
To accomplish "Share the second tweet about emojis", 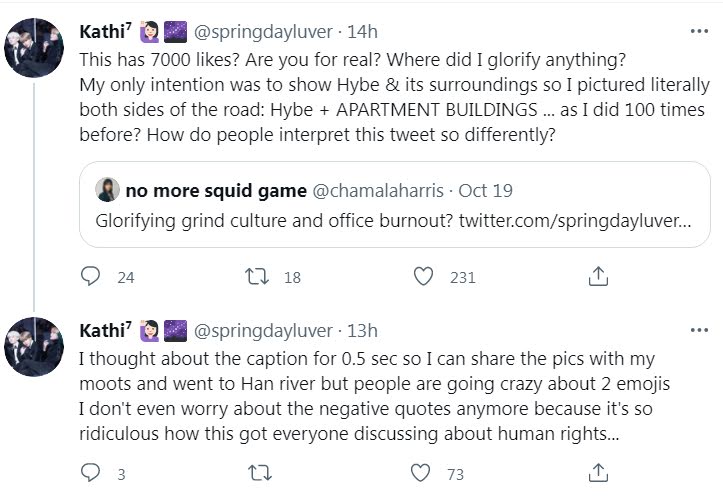I will coord(598,472).
